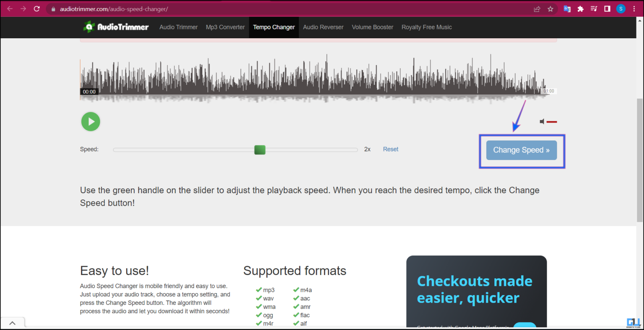The height and width of the screenshot is (330, 644).
Task: Reload the page with the refresh icon
Action: coord(36,8)
